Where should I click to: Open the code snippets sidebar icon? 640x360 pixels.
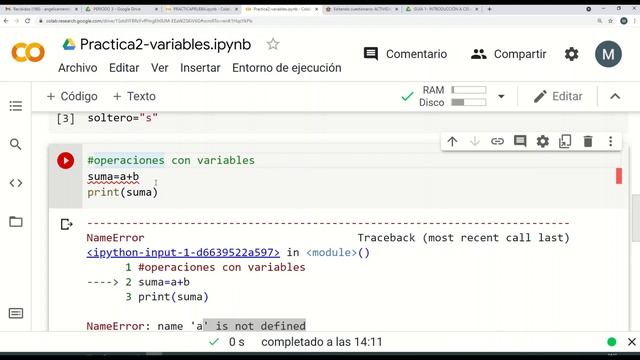[x=16, y=183]
